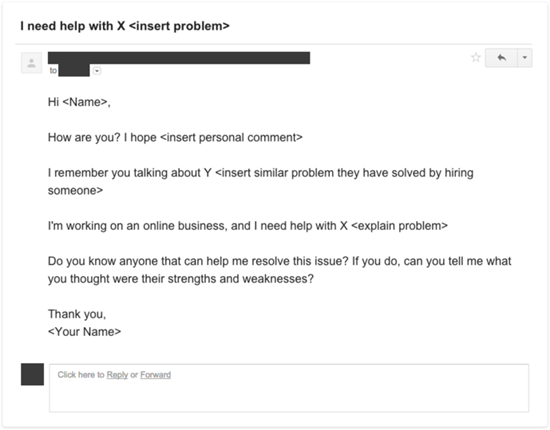The image size is (550, 430).
Task: Click the "Thank you," closing line
Action: click(x=77, y=314)
